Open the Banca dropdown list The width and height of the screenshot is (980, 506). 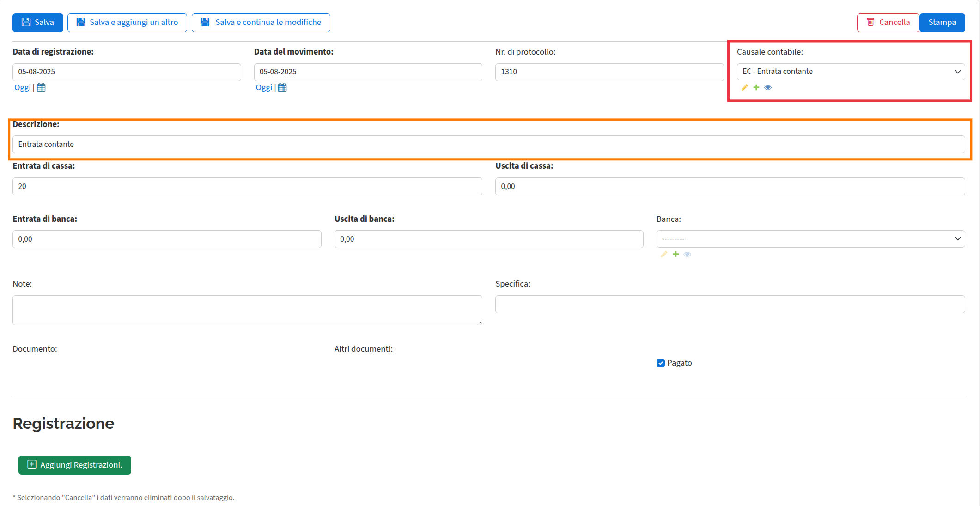pos(810,239)
